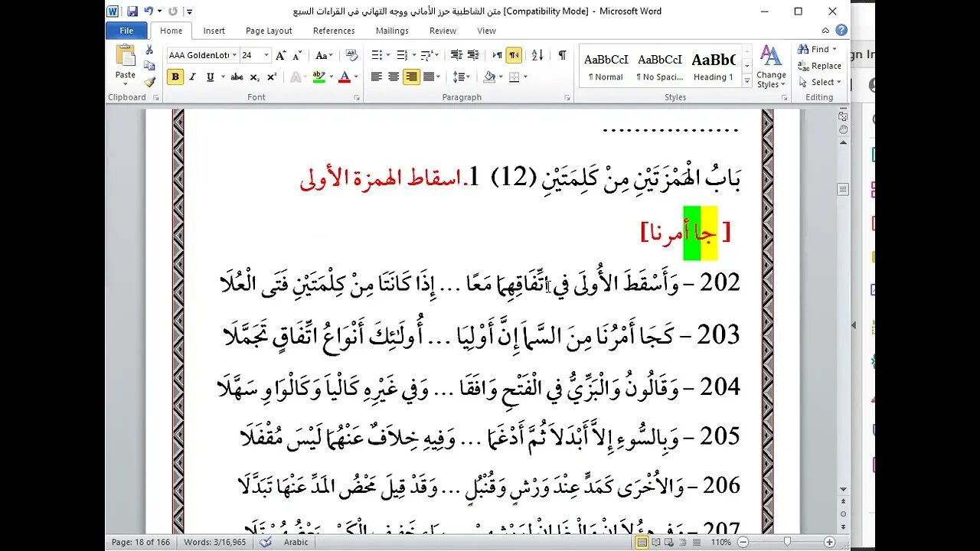Click the Save icon in Quick Access Toolbar
The image size is (980, 551).
132,11
